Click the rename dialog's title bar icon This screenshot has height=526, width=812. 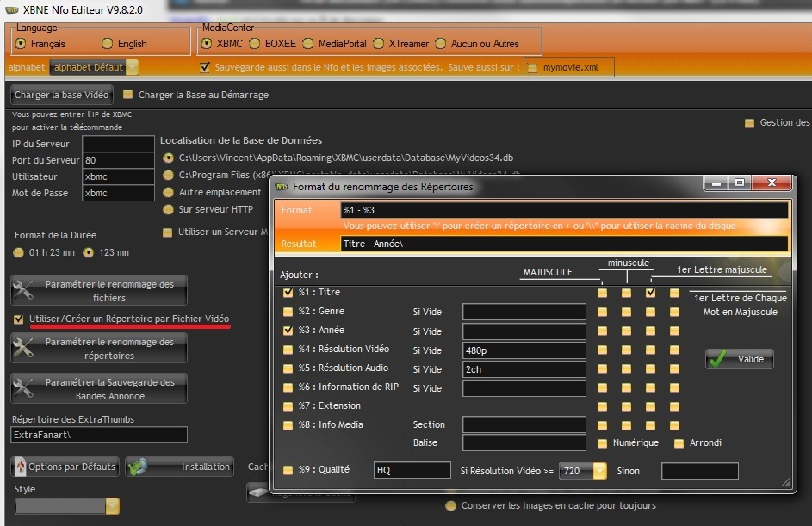click(x=282, y=186)
